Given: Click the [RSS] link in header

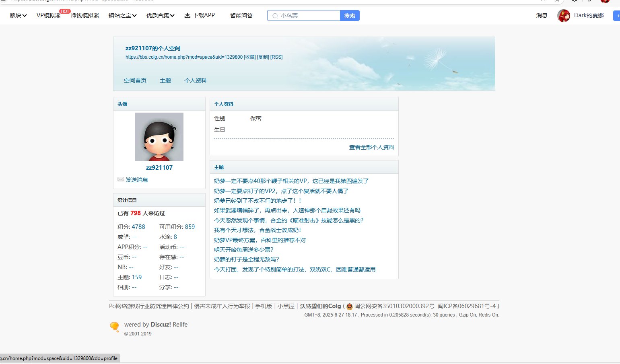Looking at the screenshot, I should point(276,57).
